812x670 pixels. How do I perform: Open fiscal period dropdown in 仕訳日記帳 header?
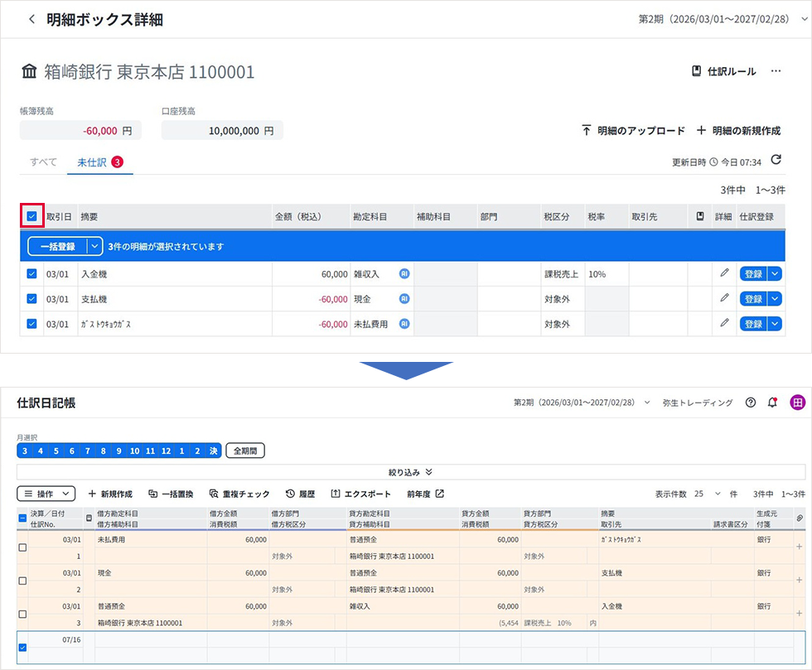pos(647,402)
